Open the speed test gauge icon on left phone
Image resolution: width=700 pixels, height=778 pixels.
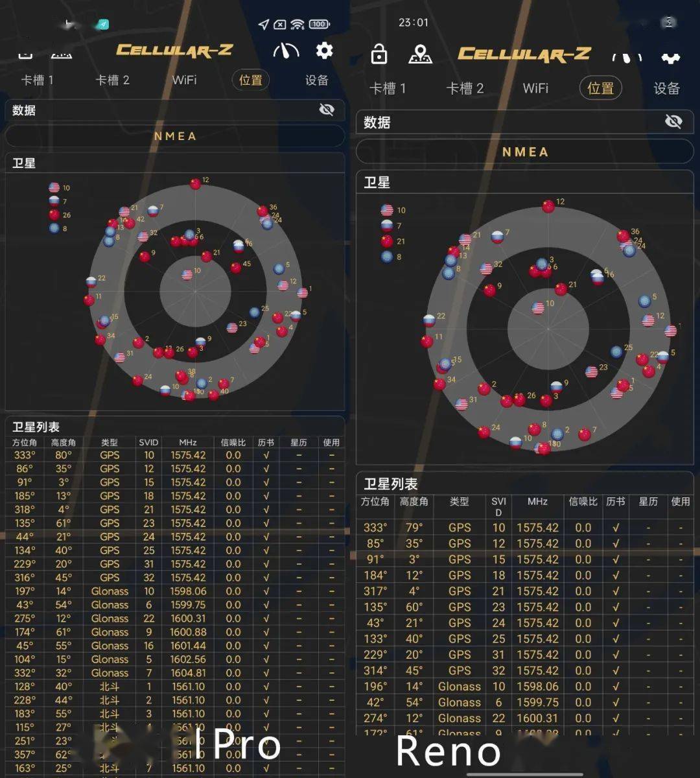286,51
